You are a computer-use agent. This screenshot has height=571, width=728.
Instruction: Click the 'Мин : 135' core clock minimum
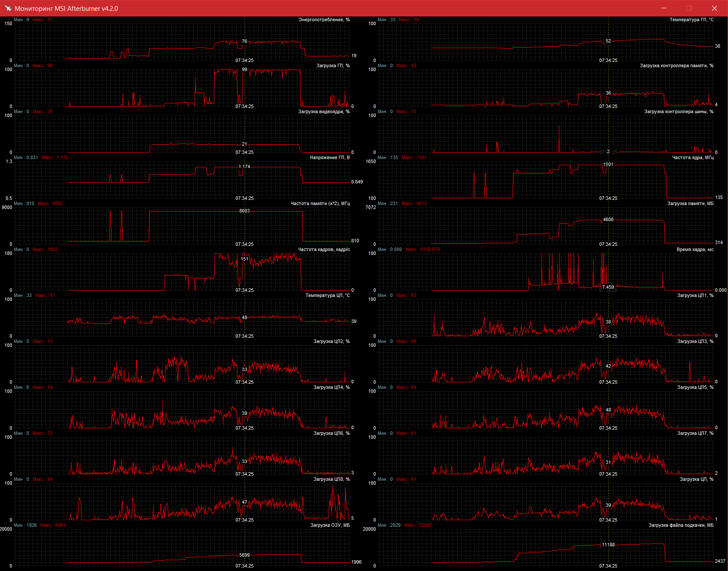pyautogui.click(x=388, y=158)
